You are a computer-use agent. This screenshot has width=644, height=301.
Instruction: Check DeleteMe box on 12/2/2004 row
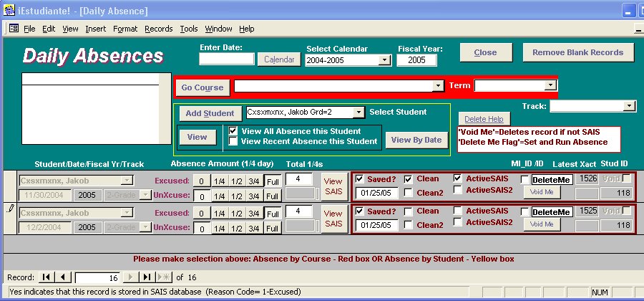click(x=525, y=211)
